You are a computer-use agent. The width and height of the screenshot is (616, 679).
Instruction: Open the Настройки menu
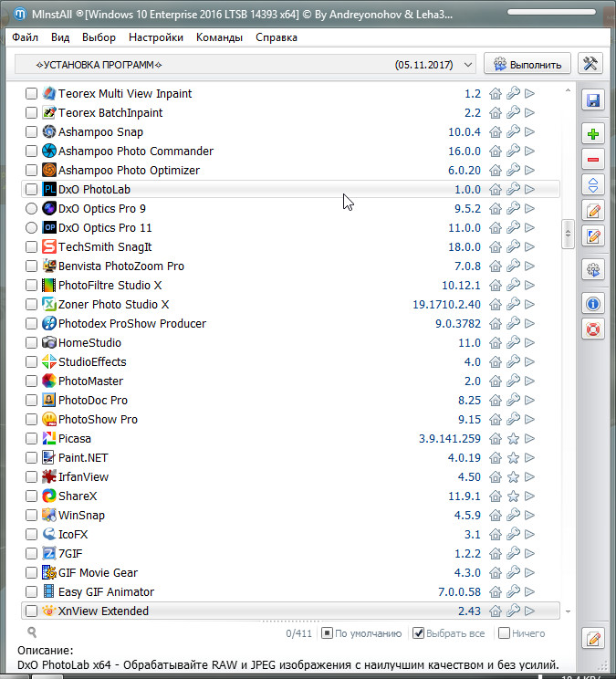click(x=156, y=37)
